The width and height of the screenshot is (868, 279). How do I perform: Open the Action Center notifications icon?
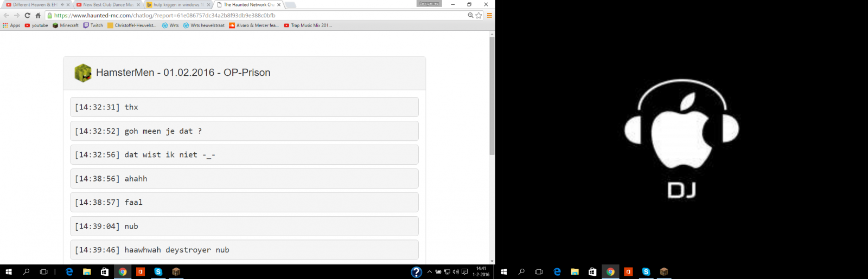click(x=464, y=272)
